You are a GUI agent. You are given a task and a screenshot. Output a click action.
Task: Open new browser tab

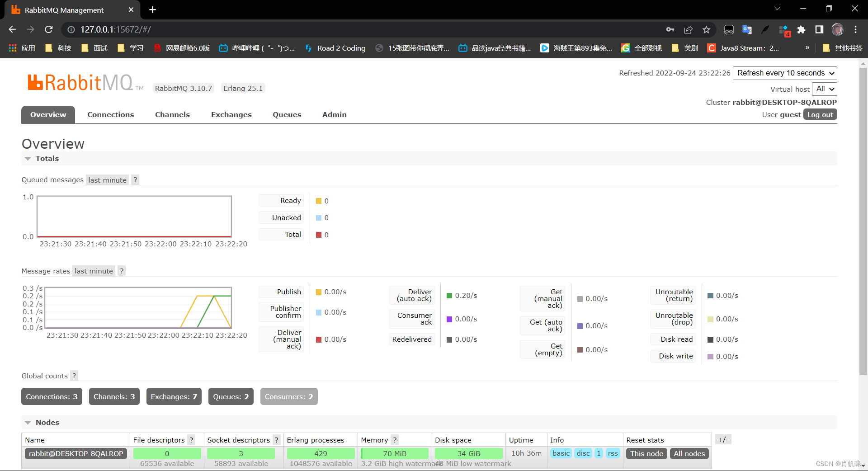[x=152, y=9]
